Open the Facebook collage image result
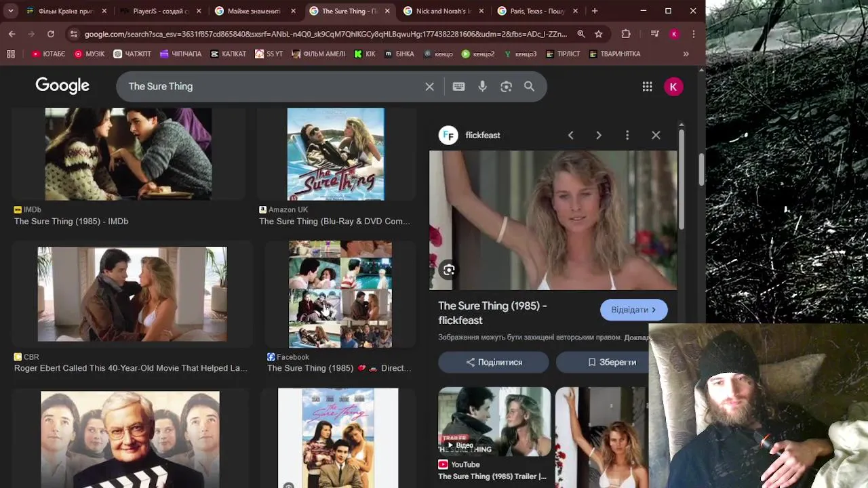 [340, 294]
